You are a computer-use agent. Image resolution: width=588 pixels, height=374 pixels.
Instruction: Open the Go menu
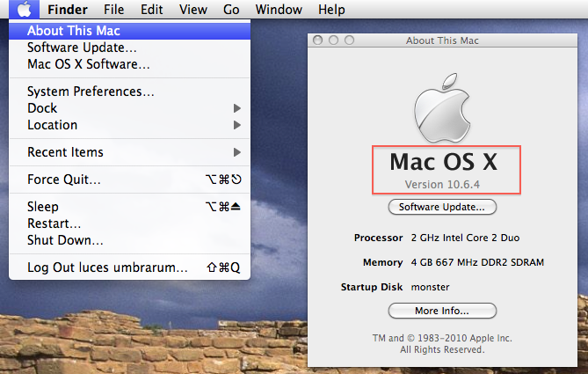click(231, 9)
